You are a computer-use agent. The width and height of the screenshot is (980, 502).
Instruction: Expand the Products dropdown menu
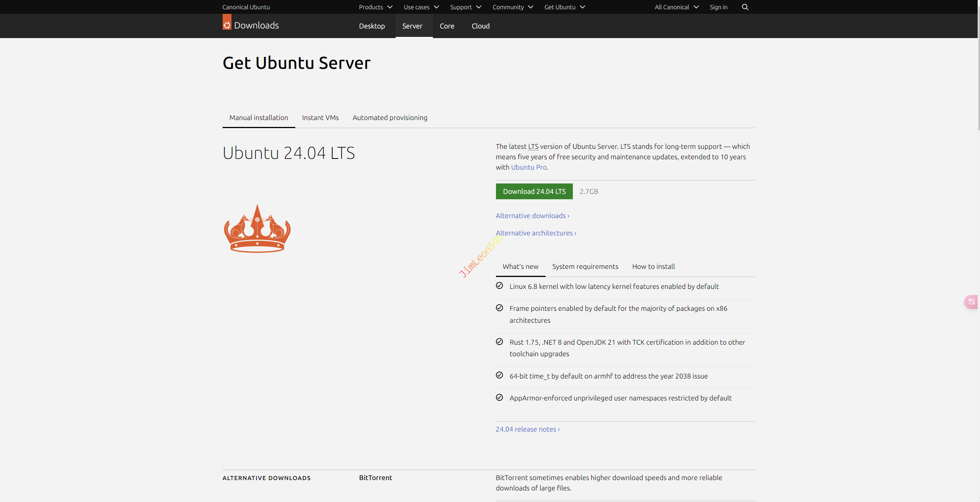[375, 7]
